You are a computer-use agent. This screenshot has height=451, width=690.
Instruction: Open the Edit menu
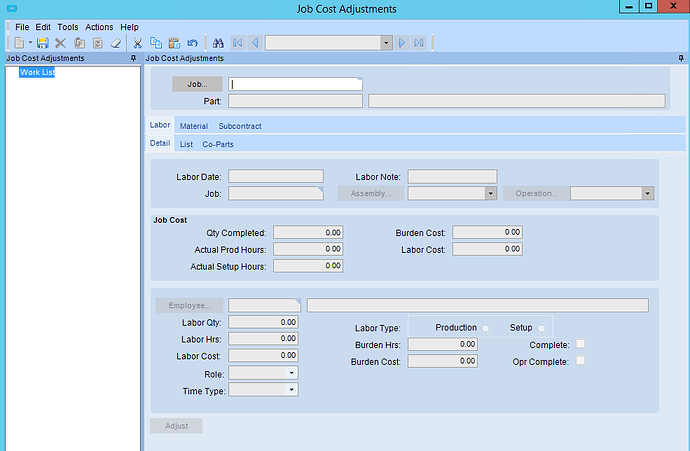click(43, 27)
